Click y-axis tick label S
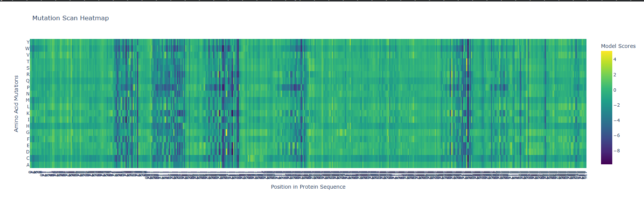 click(x=28, y=68)
